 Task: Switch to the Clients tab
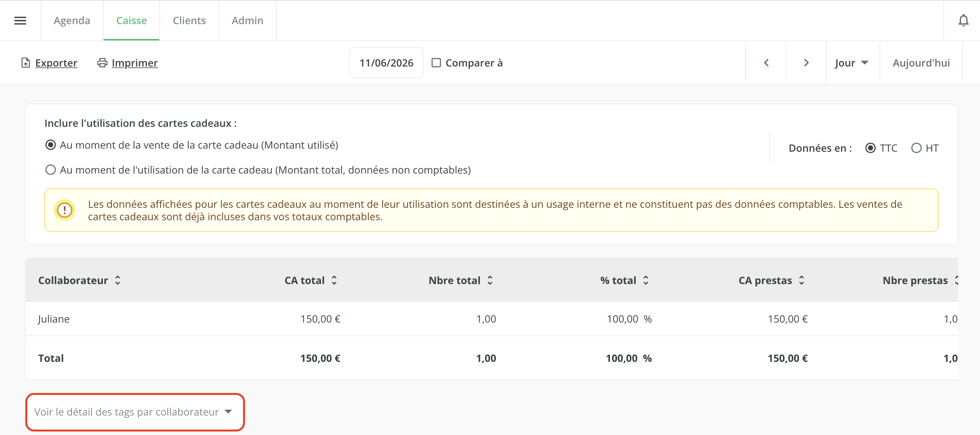(x=189, y=21)
